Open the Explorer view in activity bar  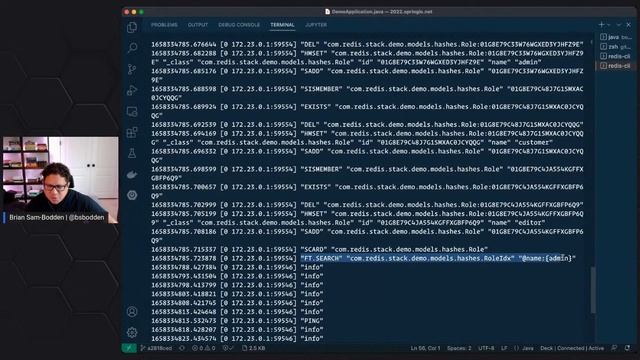132,27
